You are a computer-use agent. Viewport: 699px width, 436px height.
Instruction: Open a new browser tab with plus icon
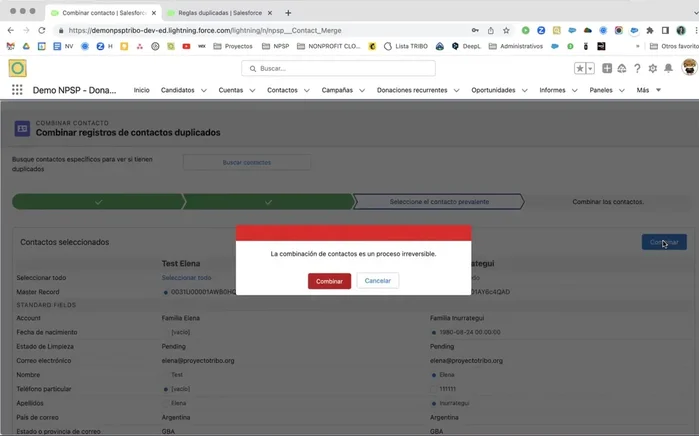tap(288, 13)
